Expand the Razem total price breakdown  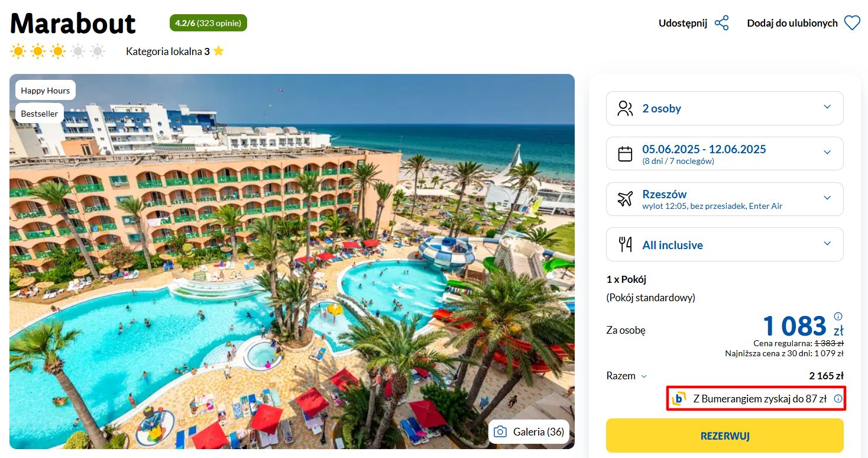tap(627, 376)
